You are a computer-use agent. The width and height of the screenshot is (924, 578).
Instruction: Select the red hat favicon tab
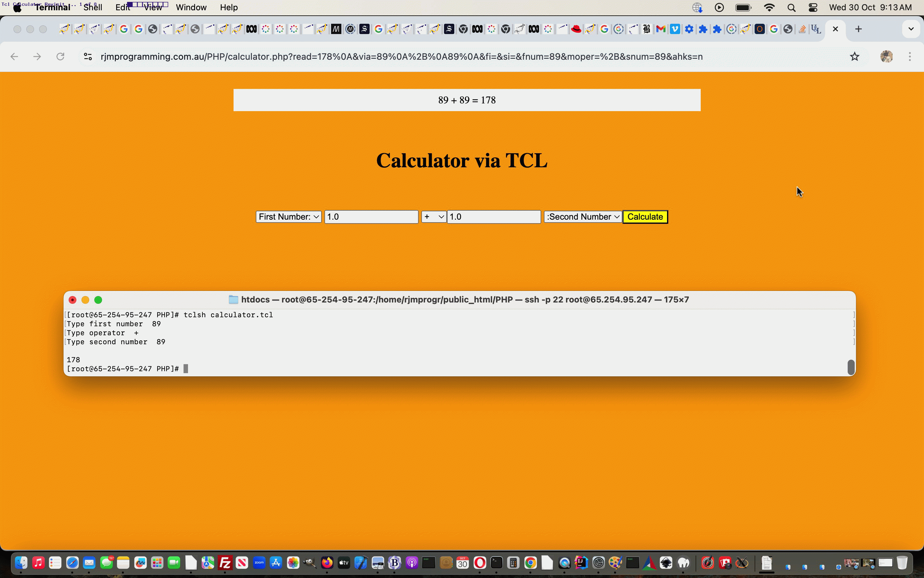(x=576, y=29)
